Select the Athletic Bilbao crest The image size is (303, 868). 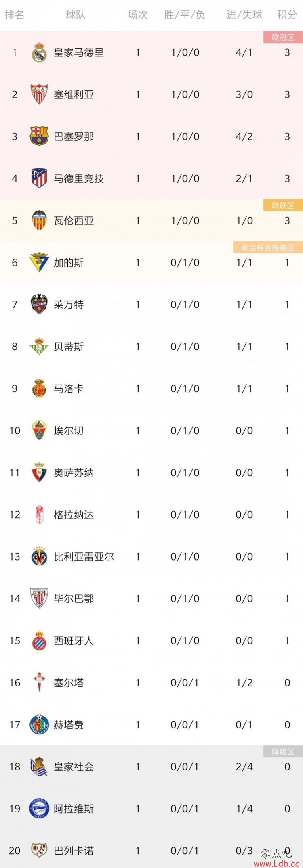point(39,598)
